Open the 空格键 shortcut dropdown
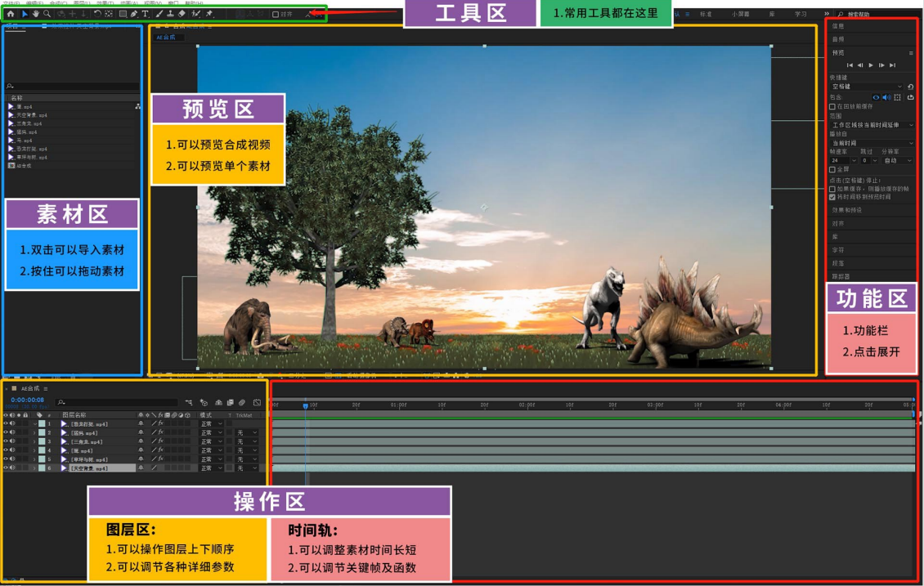 tap(867, 87)
